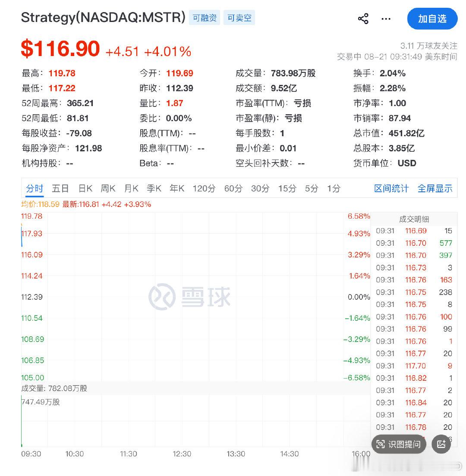
Task: Click the trade row with volume 577
Action: 414,243
